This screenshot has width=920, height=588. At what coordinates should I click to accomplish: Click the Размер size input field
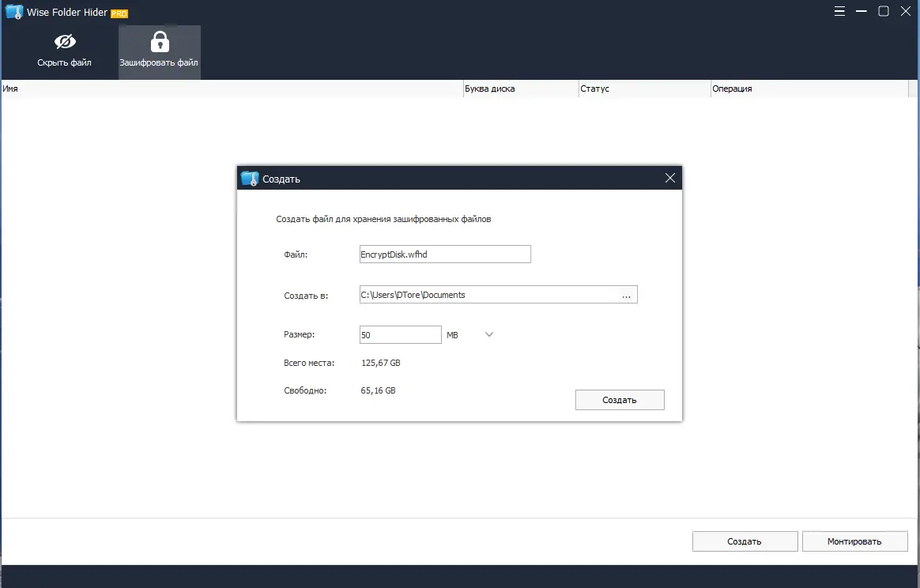click(400, 334)
